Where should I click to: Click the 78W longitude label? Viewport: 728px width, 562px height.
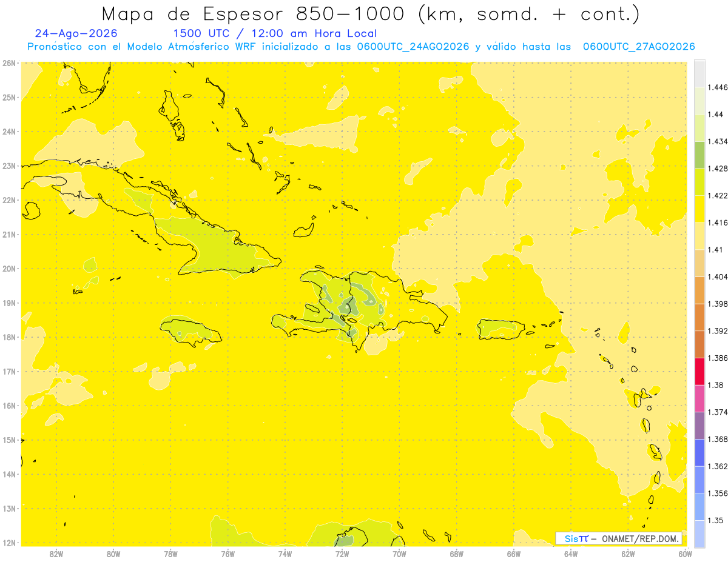170,554
